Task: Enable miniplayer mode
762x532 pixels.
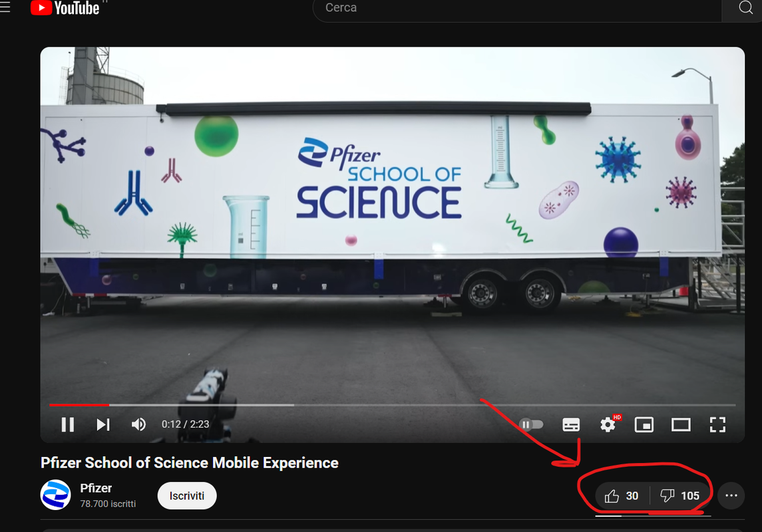Action: (x=644, y=425)
